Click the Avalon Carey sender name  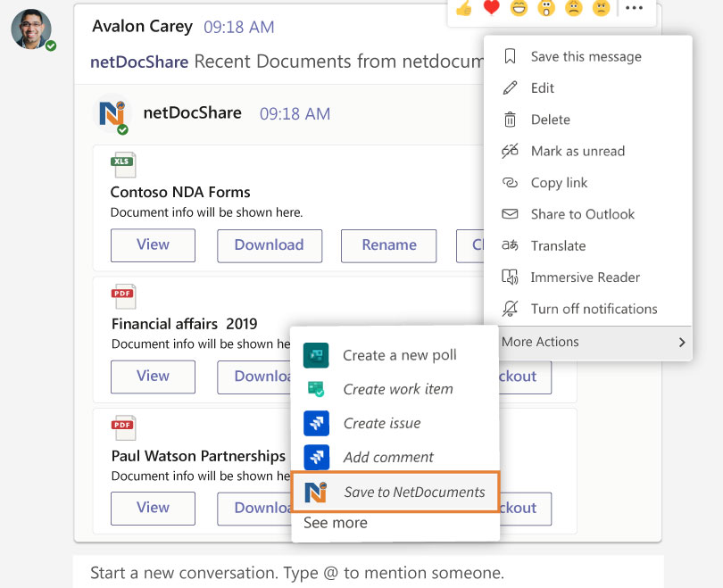tap(143, 26)
